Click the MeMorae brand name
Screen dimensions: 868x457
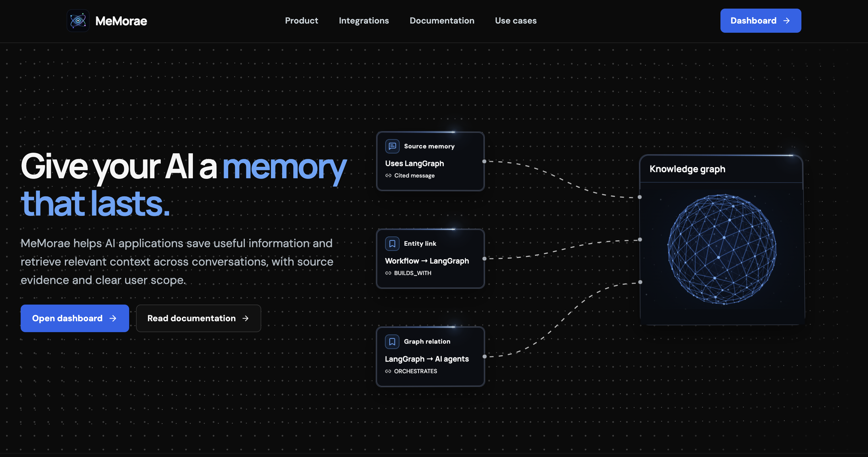(121, 21)
